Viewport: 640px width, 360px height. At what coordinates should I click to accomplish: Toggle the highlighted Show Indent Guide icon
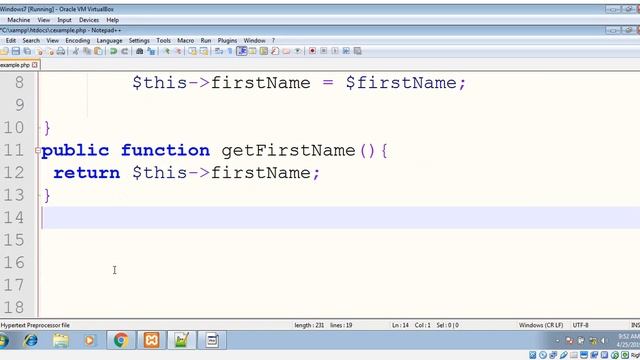[x=242, y=51]
